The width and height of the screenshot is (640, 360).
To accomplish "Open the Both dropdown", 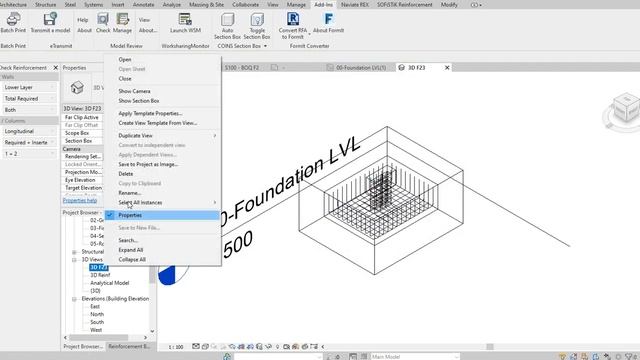I will pyautogui.click(x=29, y=110).
